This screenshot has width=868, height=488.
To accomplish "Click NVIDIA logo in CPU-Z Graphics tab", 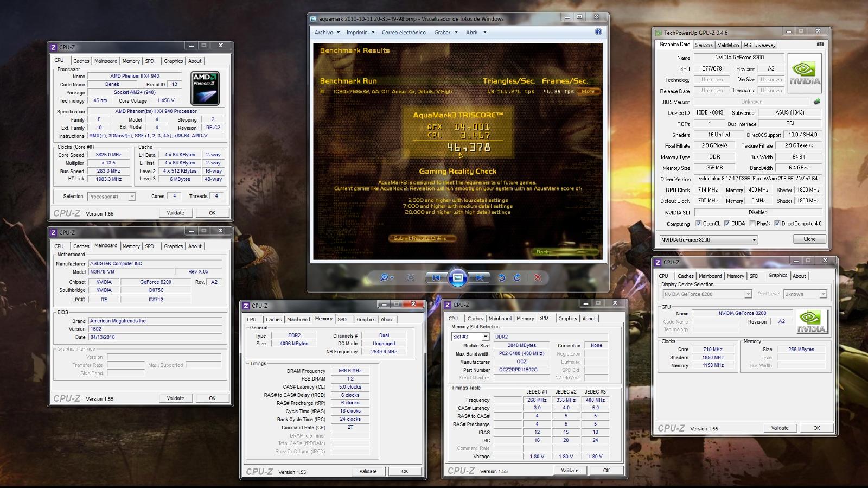I will [x=811, y=321].
